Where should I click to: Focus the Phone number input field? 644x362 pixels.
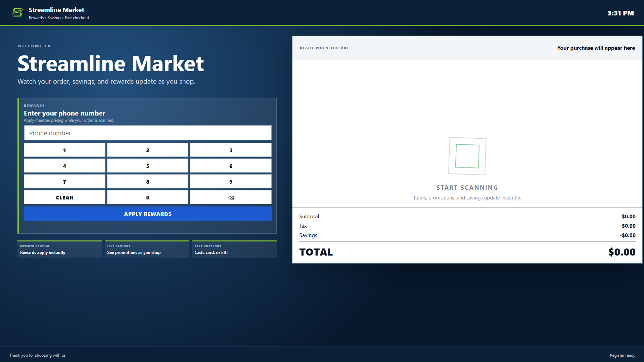click(x=148, y=133)
